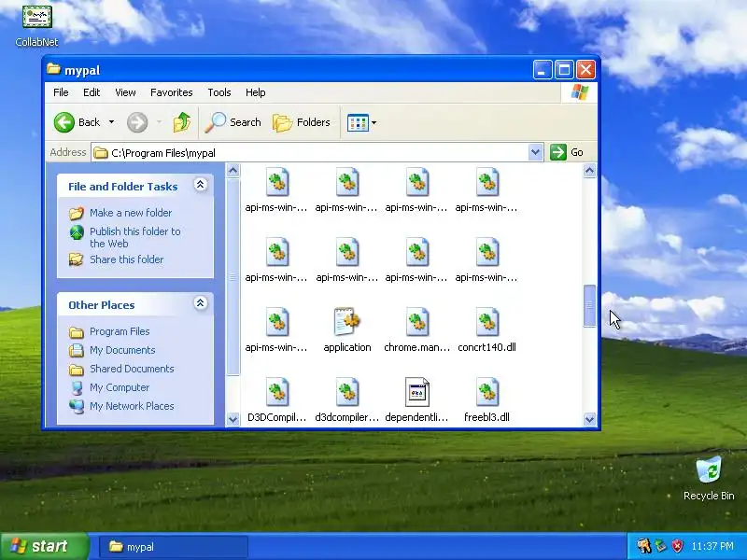Click the task pane scroll up arrow
This screenshot has width=747, height=560.
click(233, 171)
